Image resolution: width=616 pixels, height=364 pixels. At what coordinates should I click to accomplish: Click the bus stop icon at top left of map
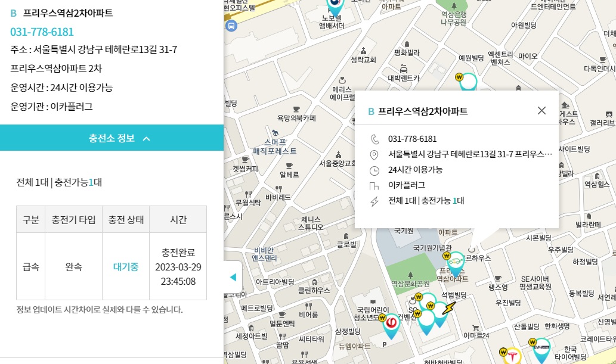tap(233, 26)
